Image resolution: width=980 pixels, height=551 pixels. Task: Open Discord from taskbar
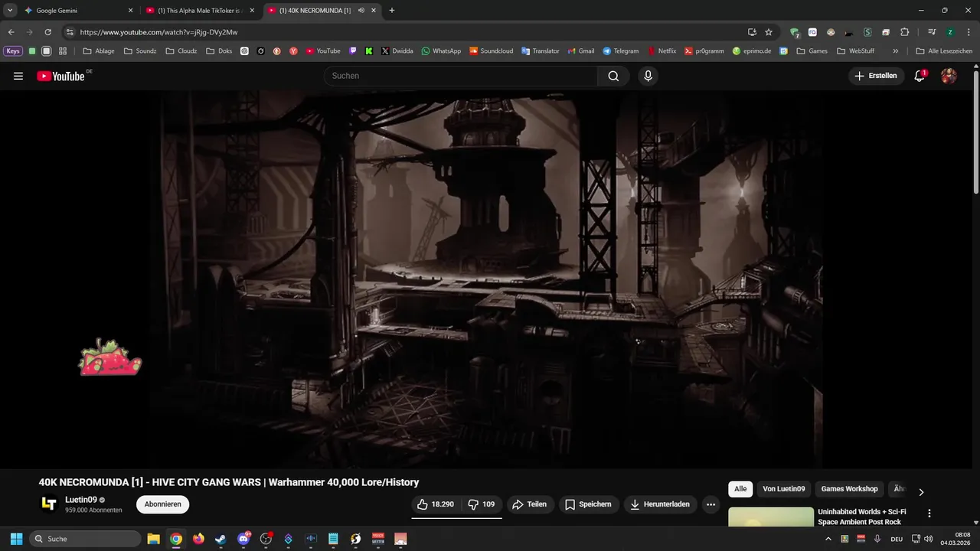244,539
